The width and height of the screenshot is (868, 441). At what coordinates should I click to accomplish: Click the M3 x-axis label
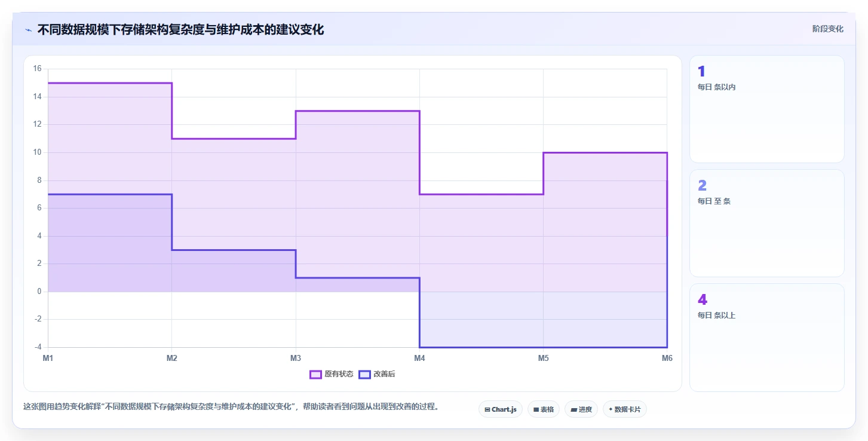[x=295, y=358]
